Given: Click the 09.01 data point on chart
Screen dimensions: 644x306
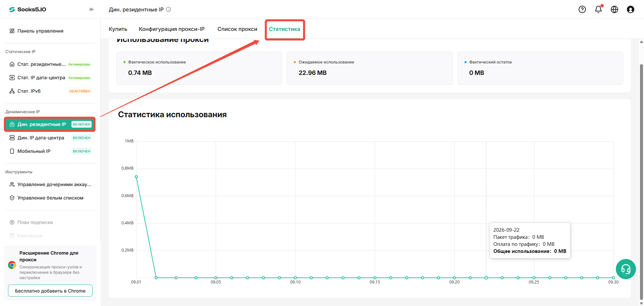Looking at the screenshot, I should click(136, 177).
